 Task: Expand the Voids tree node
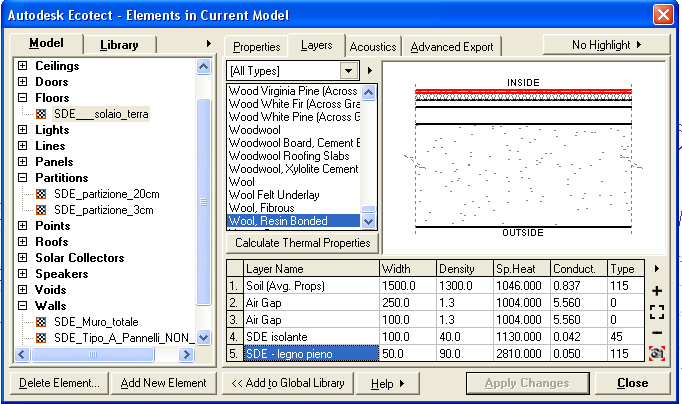pos(22,290)
